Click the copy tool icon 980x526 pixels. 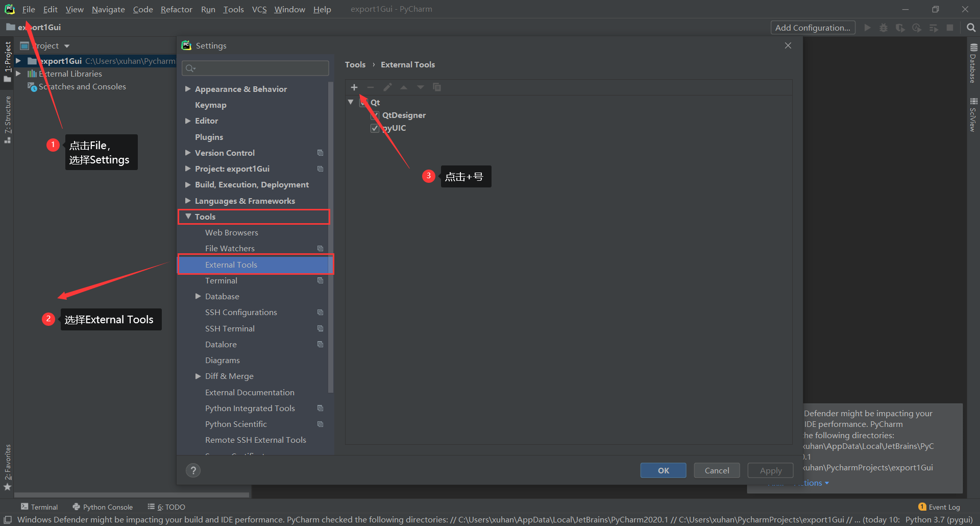coord(437,87)
